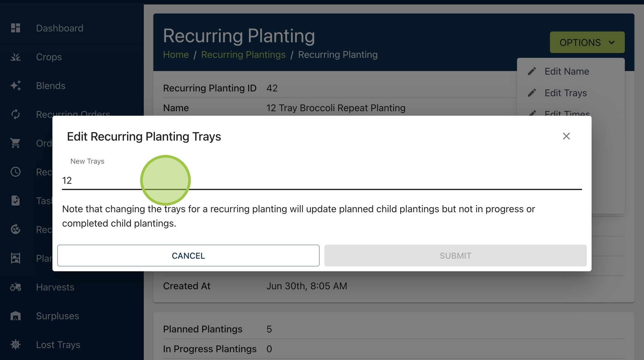Image resolution: width=644 pixels, height=360 pixels.
Task: Go to Recurring Plantings breadcrumb link
Action: click(243, 55)
